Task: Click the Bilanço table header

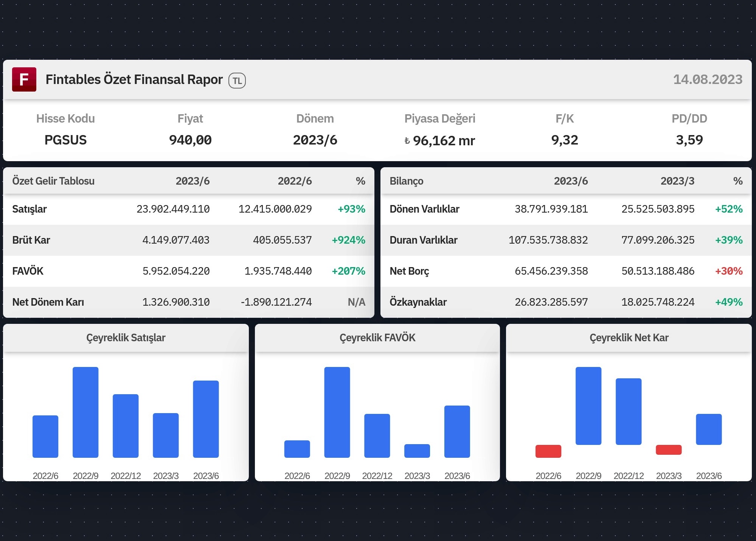Action: 407,181
